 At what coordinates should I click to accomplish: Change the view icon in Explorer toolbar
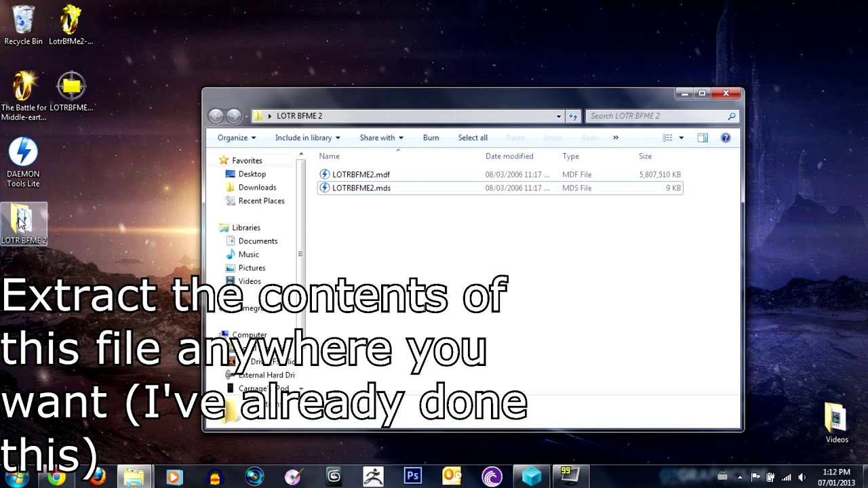pyautogui.click(x=667, y=138)
